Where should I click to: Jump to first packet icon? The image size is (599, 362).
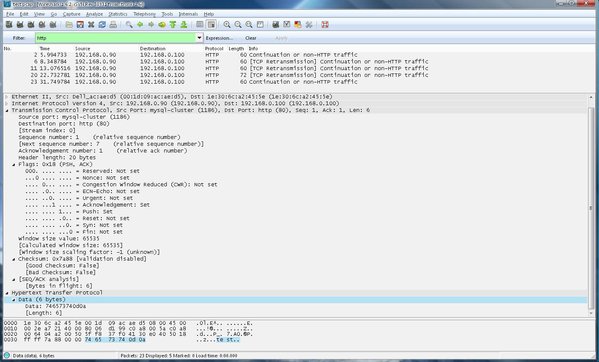[173, 24]
